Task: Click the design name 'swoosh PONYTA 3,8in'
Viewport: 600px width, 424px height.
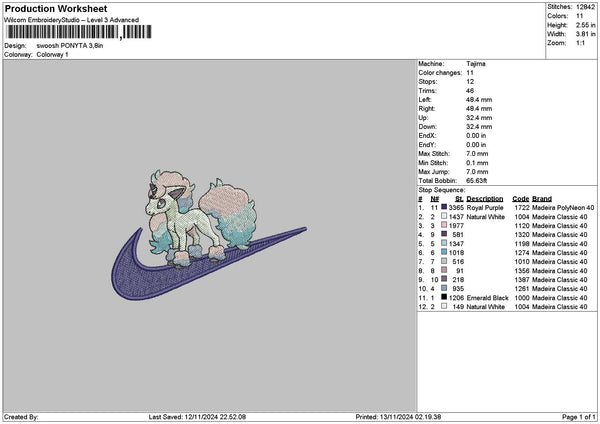Action: pyautogui.click(x=70, y=46)
